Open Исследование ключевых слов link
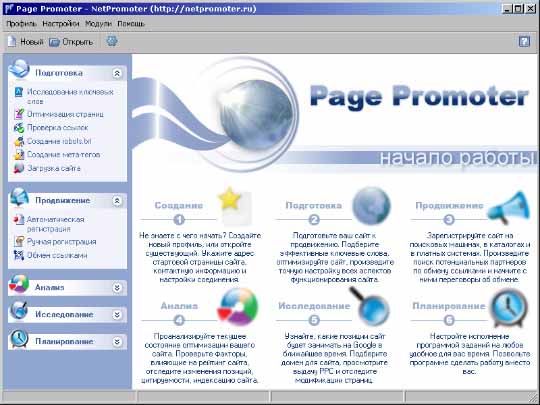 tap(70, 97)
